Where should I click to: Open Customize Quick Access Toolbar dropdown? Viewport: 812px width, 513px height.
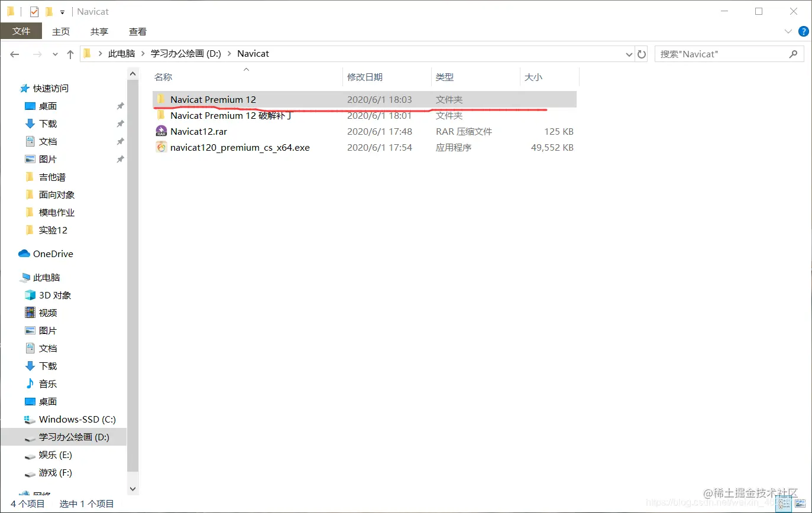pos(62,12)
